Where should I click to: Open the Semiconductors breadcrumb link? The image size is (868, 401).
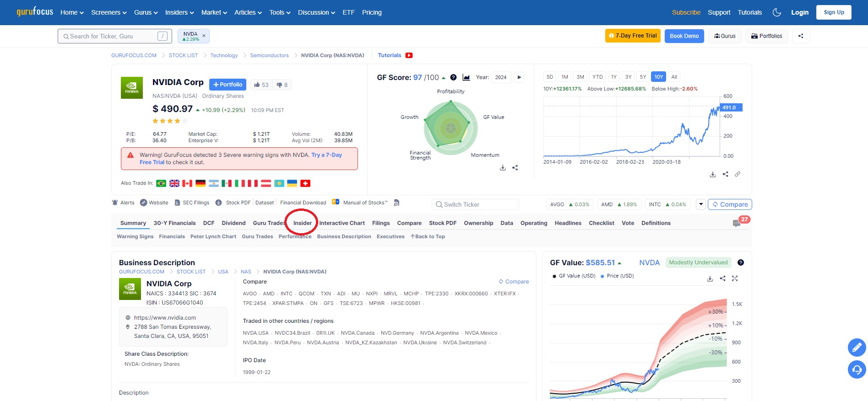[x=269, y=55]
